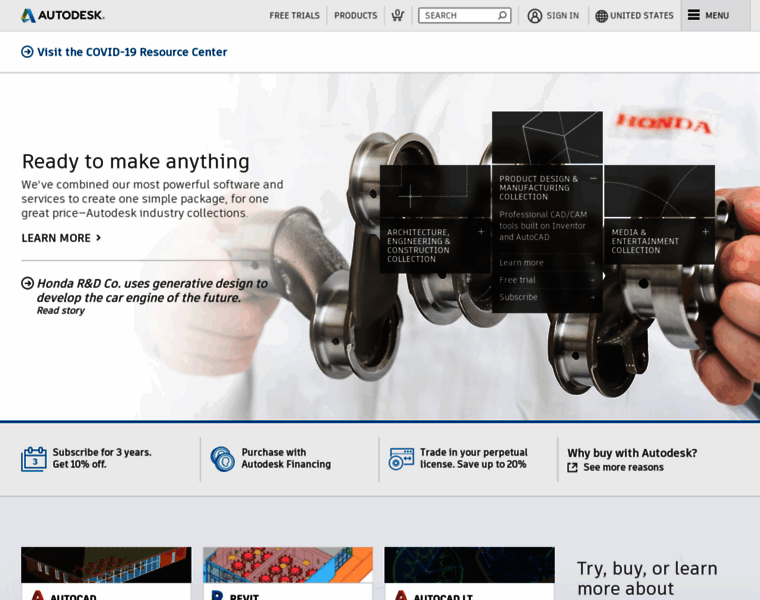Click the external link icon by See more reasons
Viewport: 760px width, 600px height.
(572, 467)
